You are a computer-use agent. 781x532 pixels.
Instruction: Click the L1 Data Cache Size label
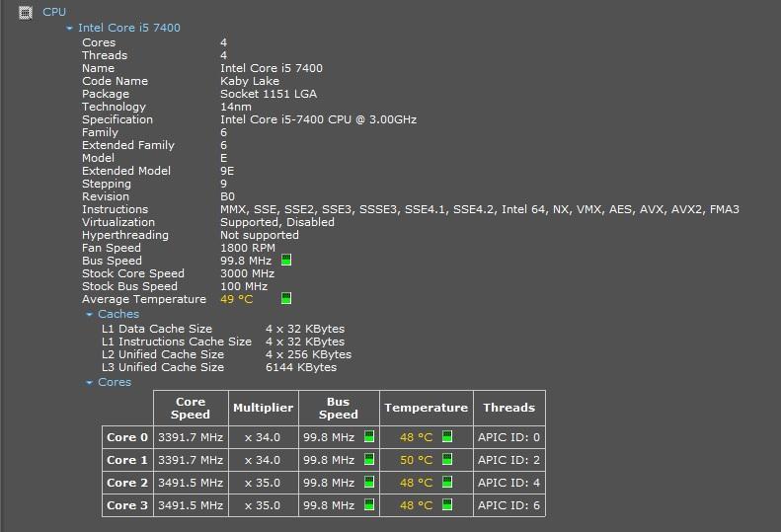[157, 329]
